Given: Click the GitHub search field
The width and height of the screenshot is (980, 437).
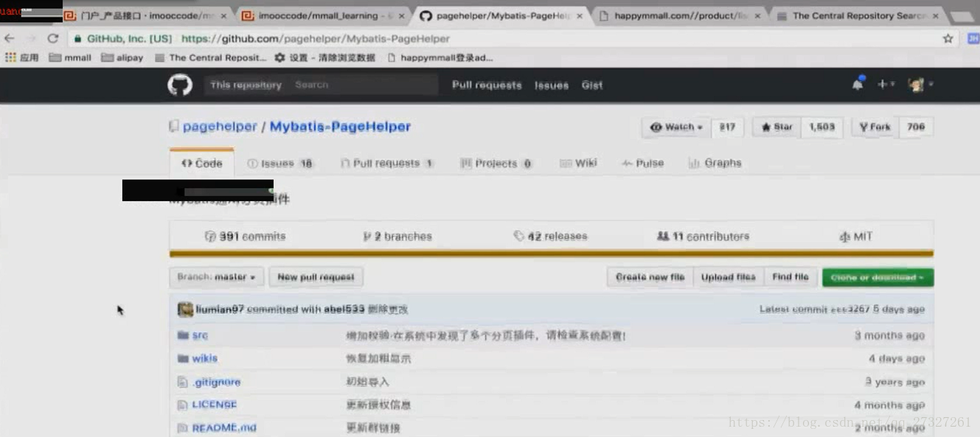Looking at the screenshot, I should (363, 85).
